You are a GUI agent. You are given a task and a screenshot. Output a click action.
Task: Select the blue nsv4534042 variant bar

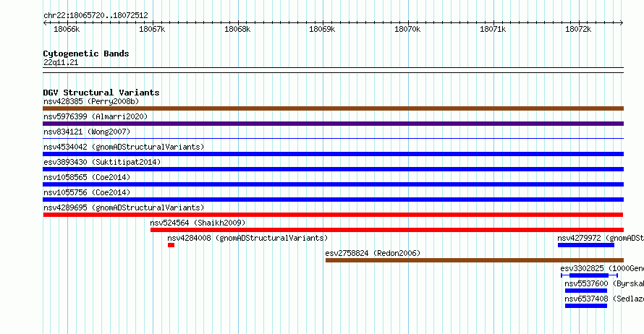pyautogui.click(x=333, y=154)
